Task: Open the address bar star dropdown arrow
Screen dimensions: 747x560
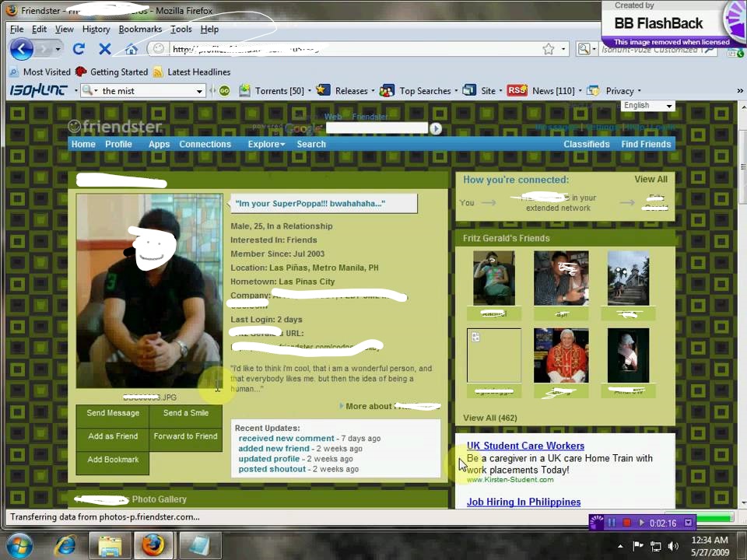Action: coord(563,48)
